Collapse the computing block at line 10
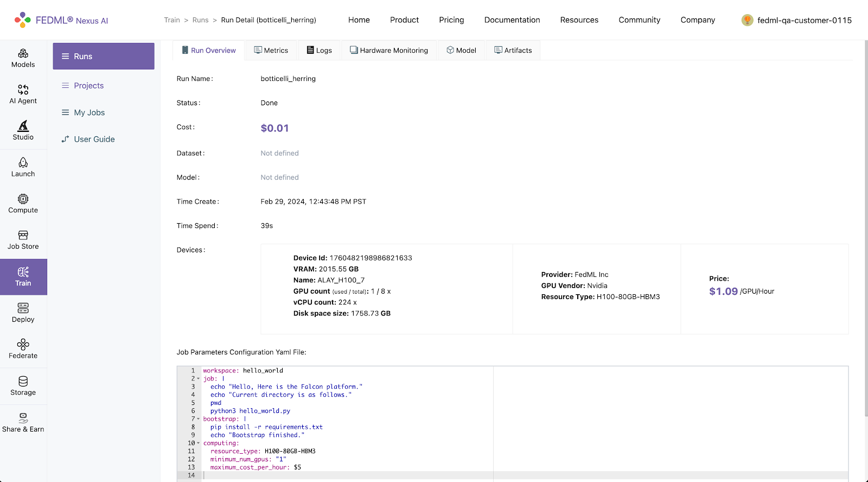The width and height of the screenshot is (868, 482). [x=198, y=443]
